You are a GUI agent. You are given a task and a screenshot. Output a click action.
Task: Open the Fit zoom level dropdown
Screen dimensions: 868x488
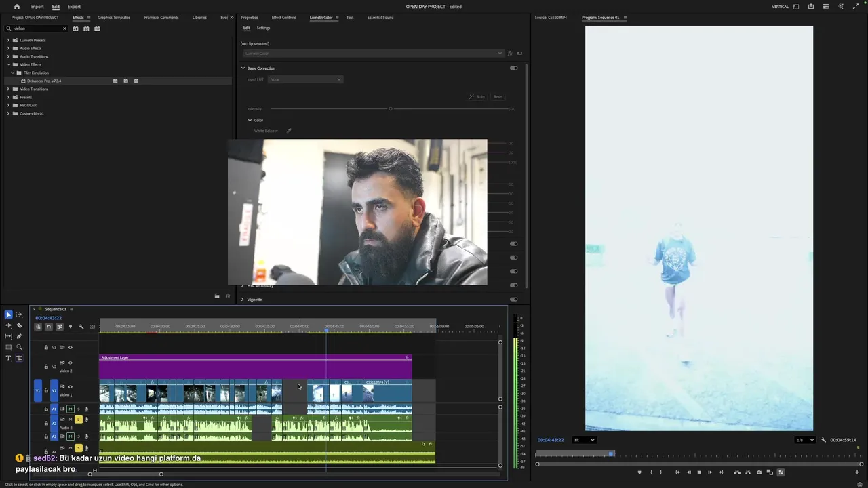point(585,440)
